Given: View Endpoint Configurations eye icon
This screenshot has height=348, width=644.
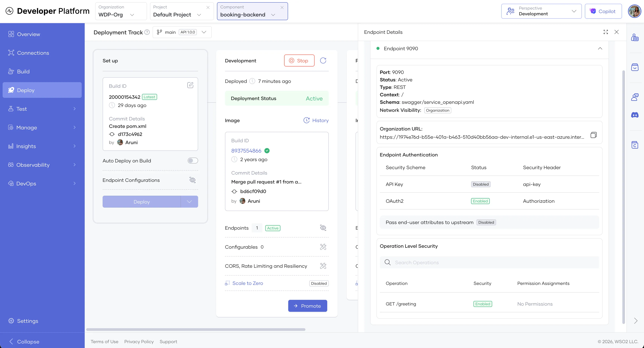Looking at the screenshot, I should coord(192,180).
